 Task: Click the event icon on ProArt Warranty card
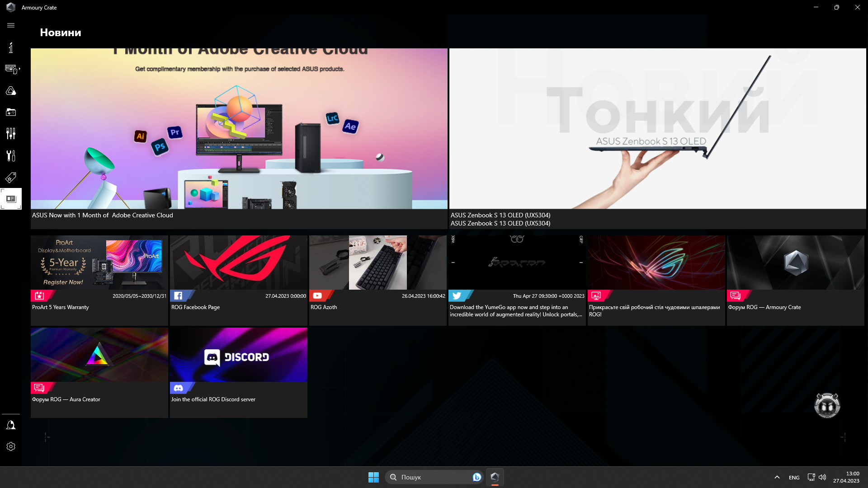(x=39, y=296)
